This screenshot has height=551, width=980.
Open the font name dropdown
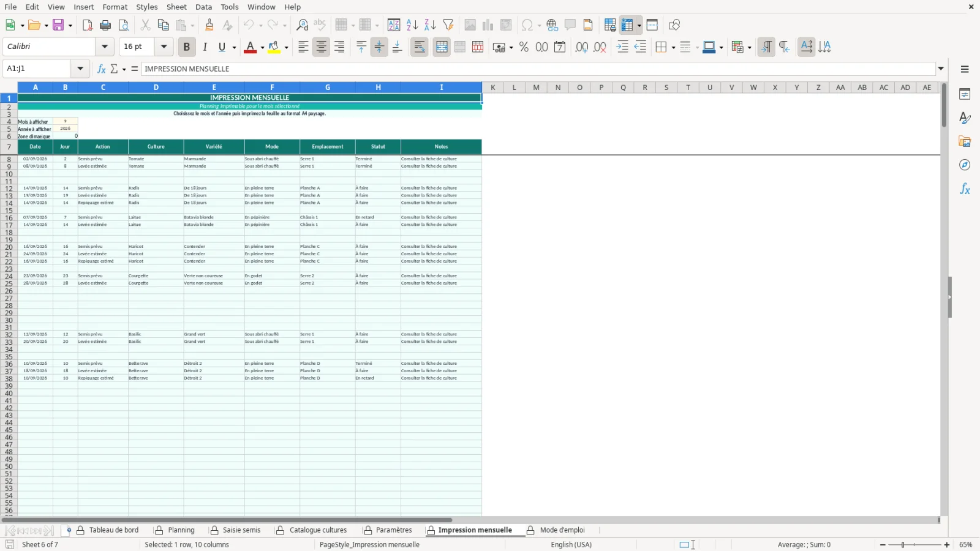105,47
